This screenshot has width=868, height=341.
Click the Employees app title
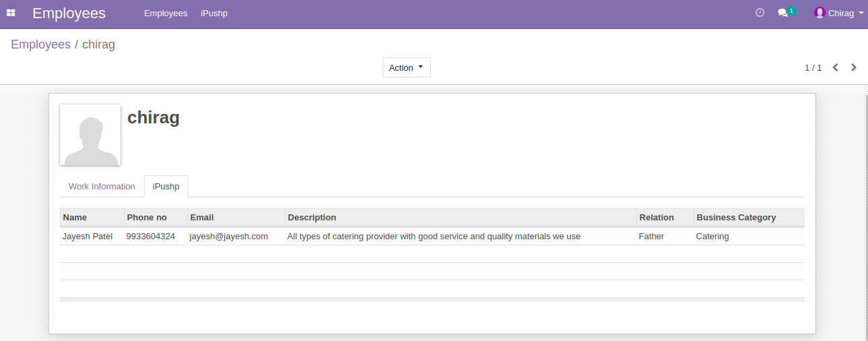pos(69,13)
